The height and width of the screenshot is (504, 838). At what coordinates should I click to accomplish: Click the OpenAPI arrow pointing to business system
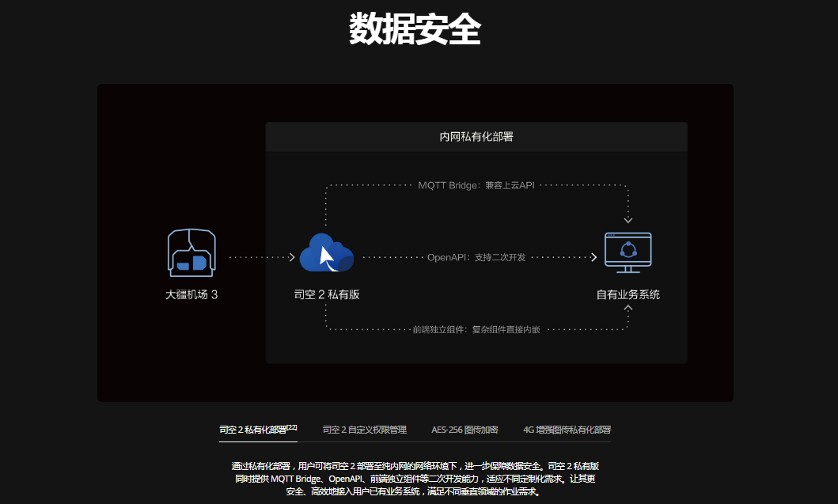pos(593,257)
